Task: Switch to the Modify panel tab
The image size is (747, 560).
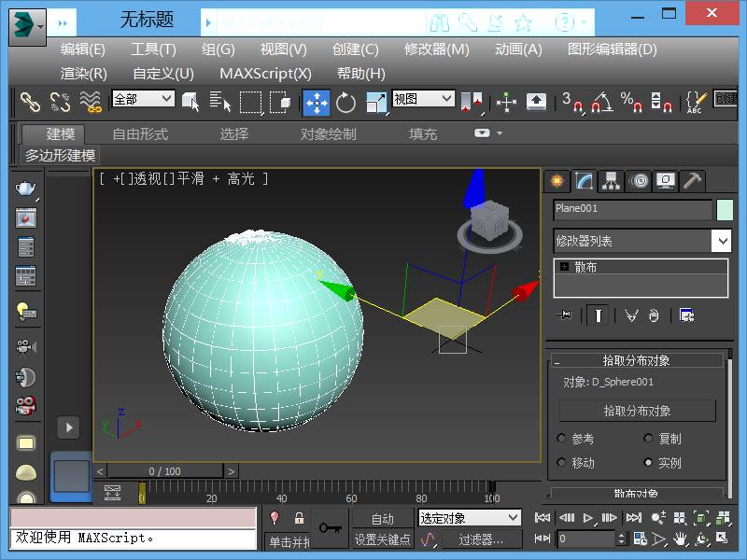Action: [x=585, y=181]
